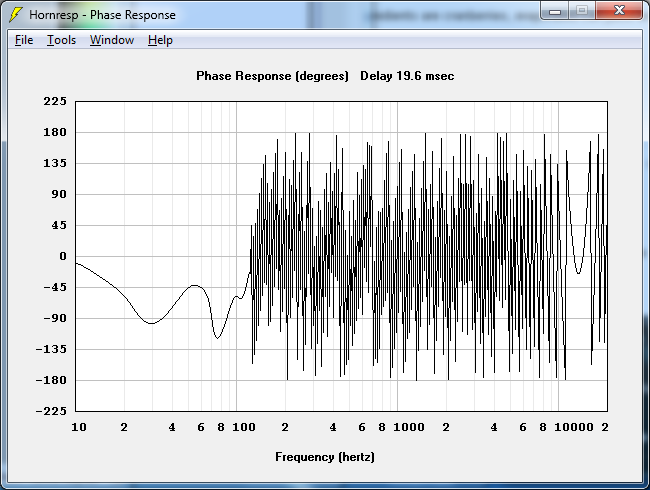
Task: Open the Help menu
Action: tap(160, 40)
